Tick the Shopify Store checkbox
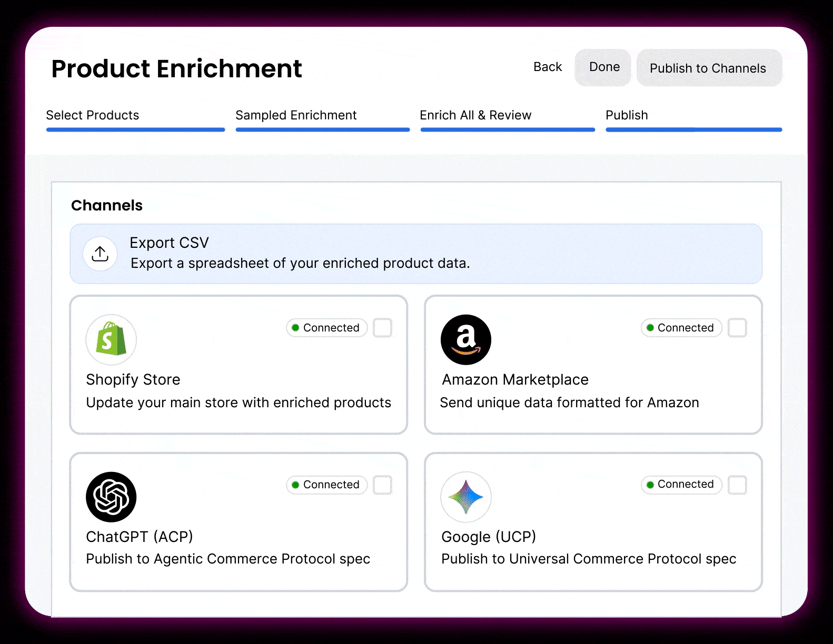Screen dimensions: 833x644 (383, 328)
